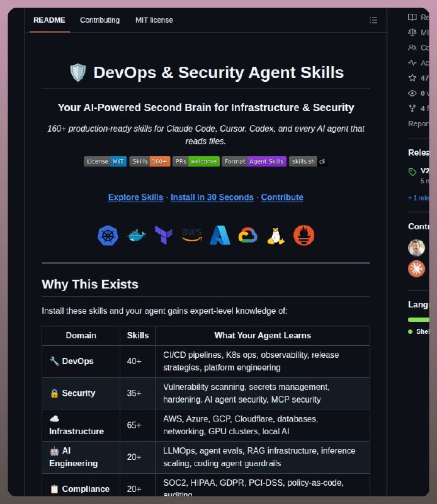
Task: Open the orange starburst contributor avatar
Action: 416,269
